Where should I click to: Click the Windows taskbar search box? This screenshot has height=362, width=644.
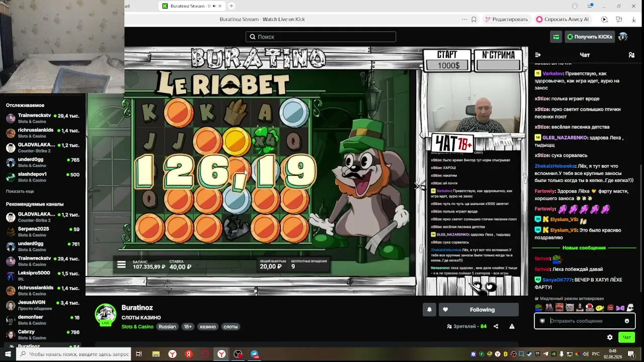pyautogui.click(x=74, y=354)
